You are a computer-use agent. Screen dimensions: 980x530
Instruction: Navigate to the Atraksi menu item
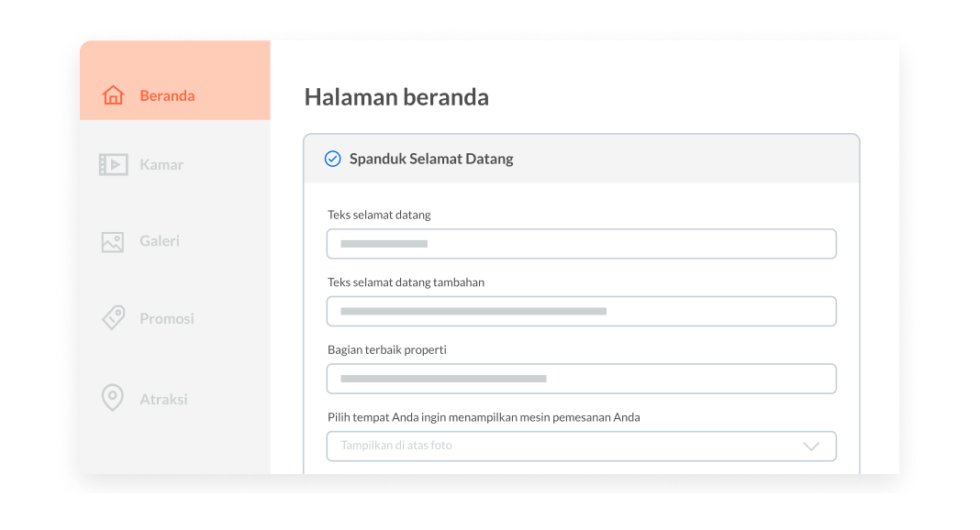tap(163, 399)
